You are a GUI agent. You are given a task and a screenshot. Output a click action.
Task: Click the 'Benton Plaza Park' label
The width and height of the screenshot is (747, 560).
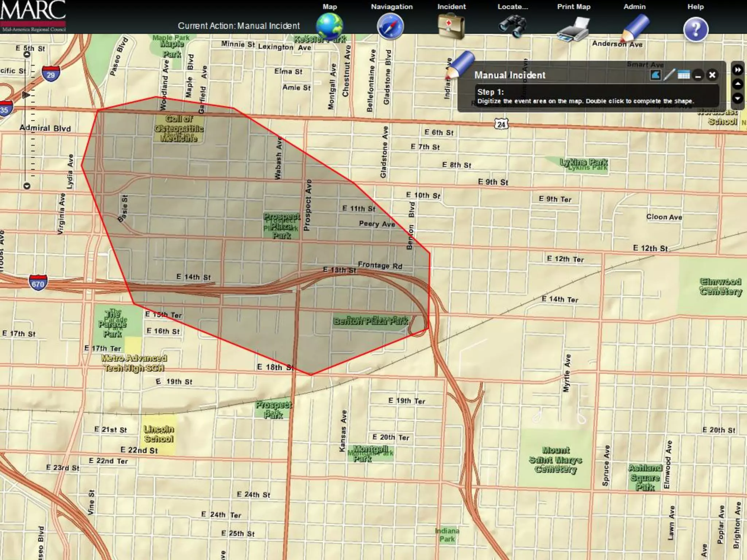click(x=371, y=321)
